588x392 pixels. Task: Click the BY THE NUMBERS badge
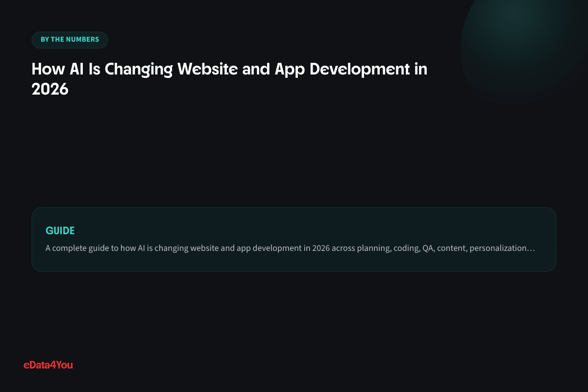[x=70, y=40]
